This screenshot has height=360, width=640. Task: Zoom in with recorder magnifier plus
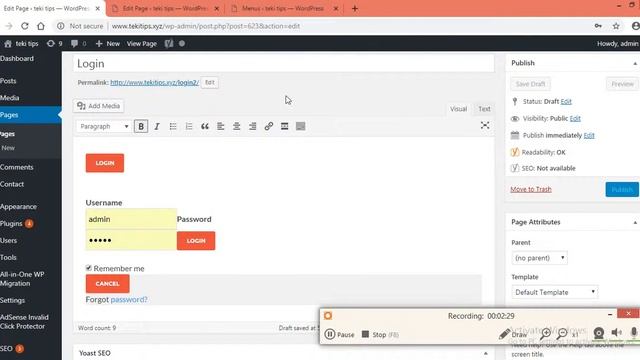pos(545,334)
